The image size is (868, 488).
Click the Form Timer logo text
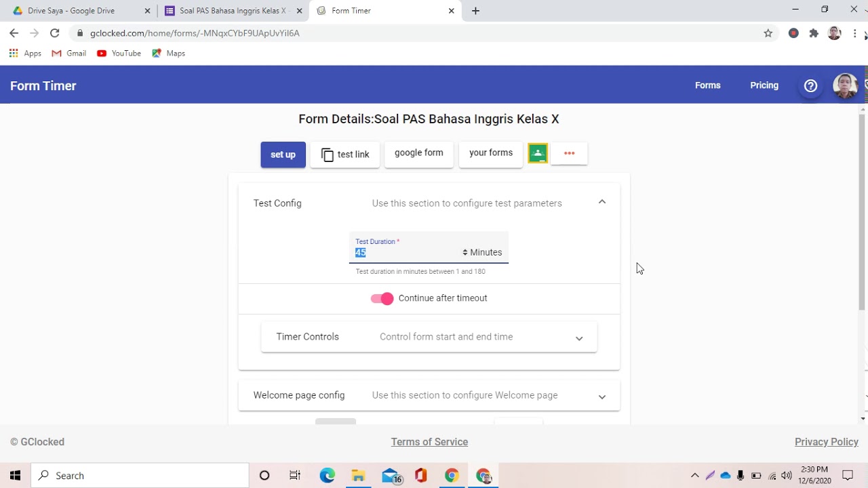pyautogui.click(x=43, y=86)
